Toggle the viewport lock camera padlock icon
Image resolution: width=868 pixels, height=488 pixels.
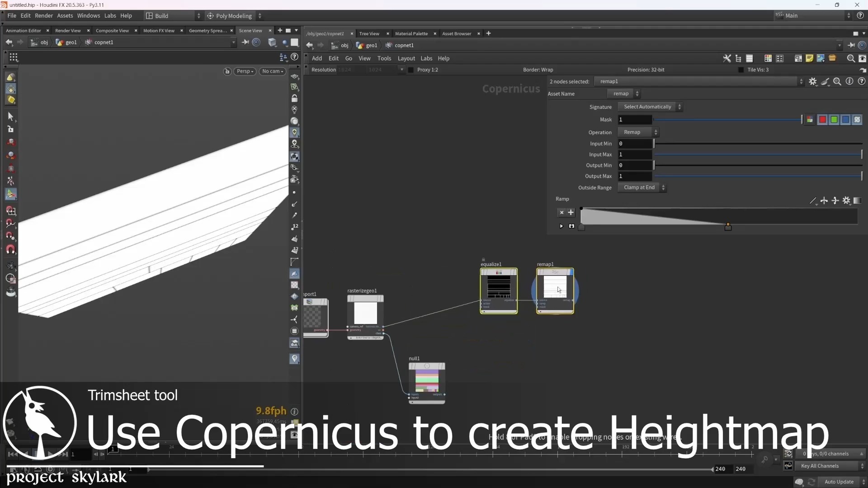click(295, 99)
